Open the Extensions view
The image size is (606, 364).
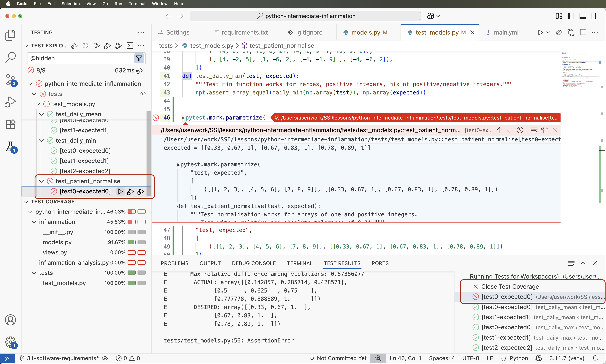click(10, 124)
